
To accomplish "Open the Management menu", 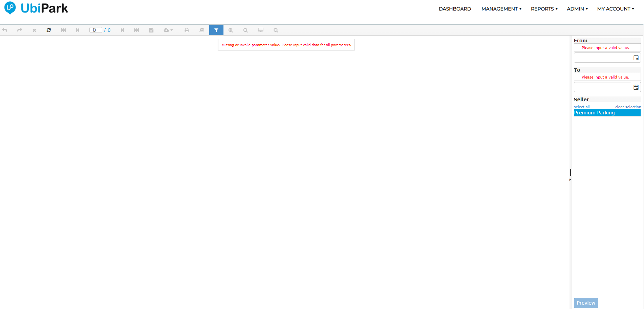I will point(501,9).
